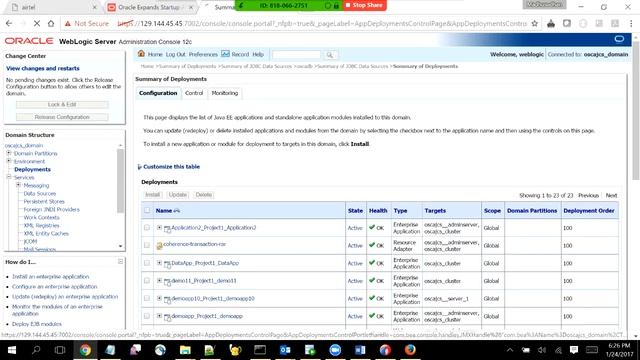
Task: Switch to the Control tab
Action: (x=194, y=93)
